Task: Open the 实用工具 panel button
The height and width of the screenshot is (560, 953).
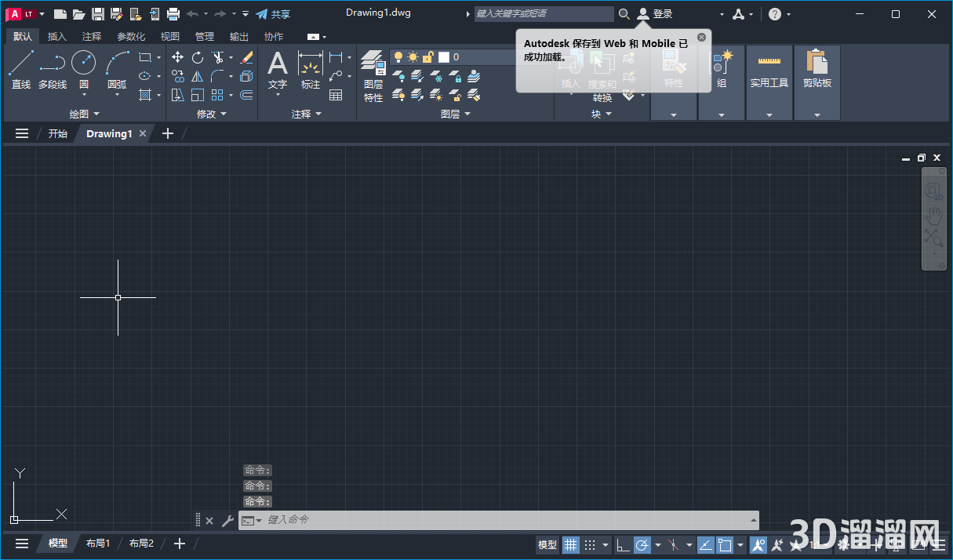Action: [769, 82]
